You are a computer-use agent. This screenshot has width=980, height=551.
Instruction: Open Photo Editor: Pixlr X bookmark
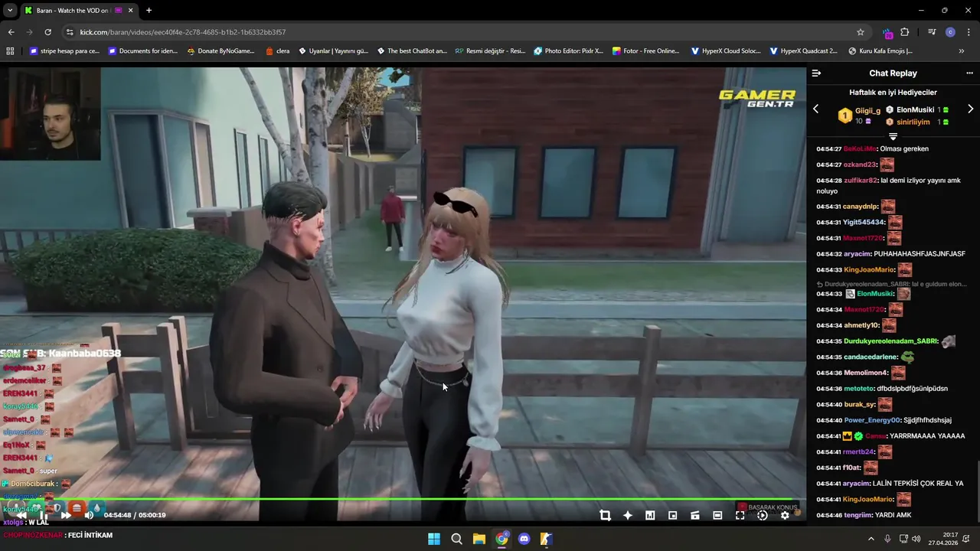[569, 51]
